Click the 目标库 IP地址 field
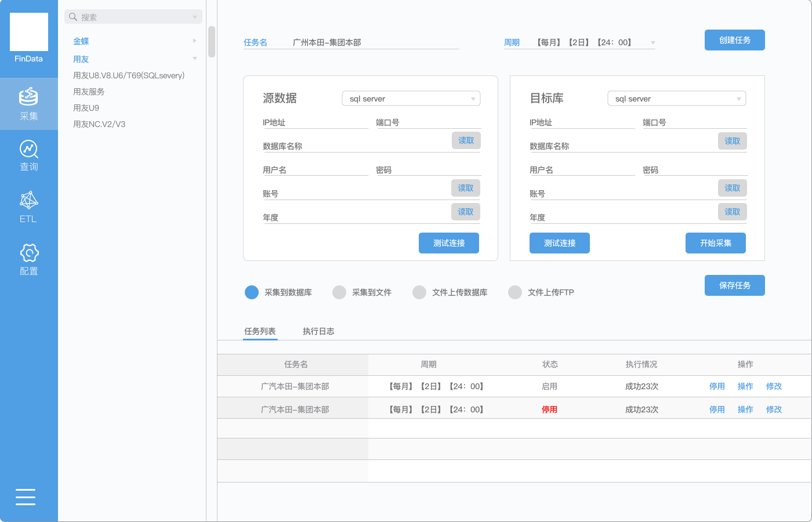The width and height of the screenshot is (812, 522). click(x=582, y=122)
